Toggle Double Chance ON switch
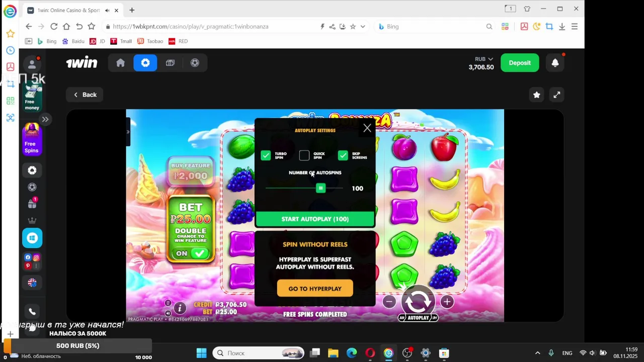The height and width of the screenshot is (362, 644). (191, 253)
